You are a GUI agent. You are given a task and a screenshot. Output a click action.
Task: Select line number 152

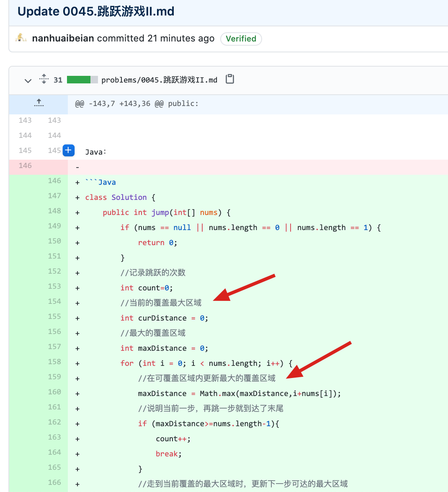point(54,271)
